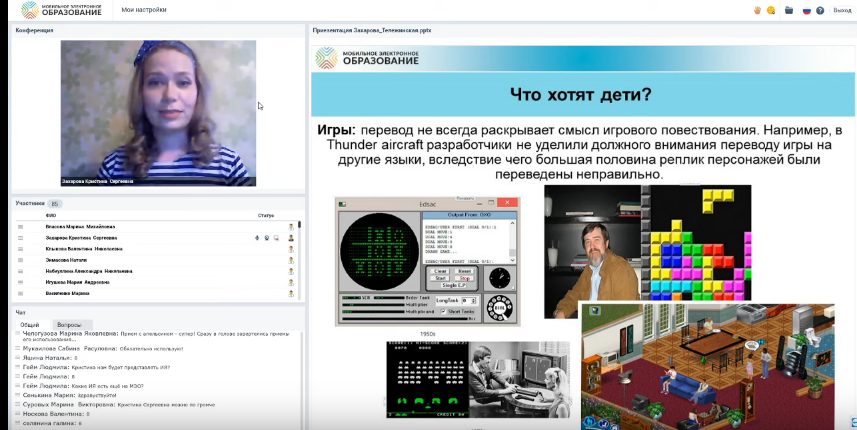
Task: Click the Tetris image on slide
Action: [x=696, y=243]
